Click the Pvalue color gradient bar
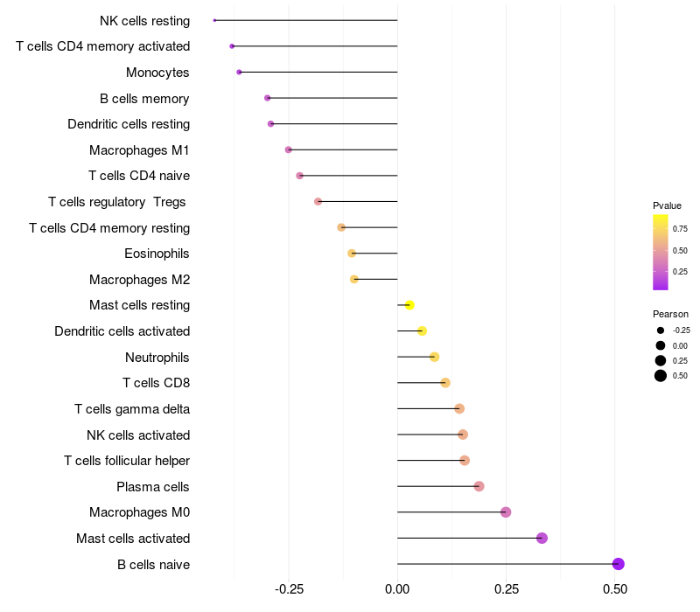Image resolution: width=700 pixels, height=612 pixels. click(x=661, y=253)
